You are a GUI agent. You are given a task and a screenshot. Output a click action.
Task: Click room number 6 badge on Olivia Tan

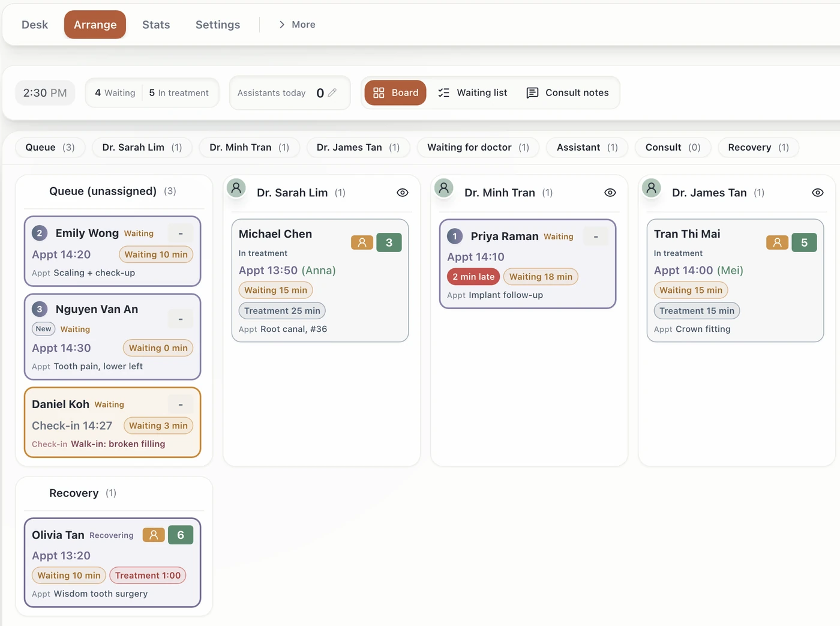point(181,535)
